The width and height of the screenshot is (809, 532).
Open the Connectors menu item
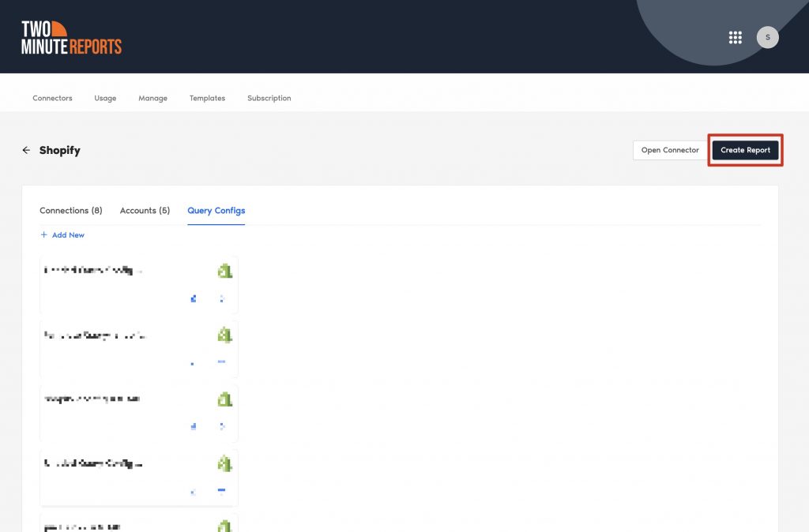coord(52,99)
